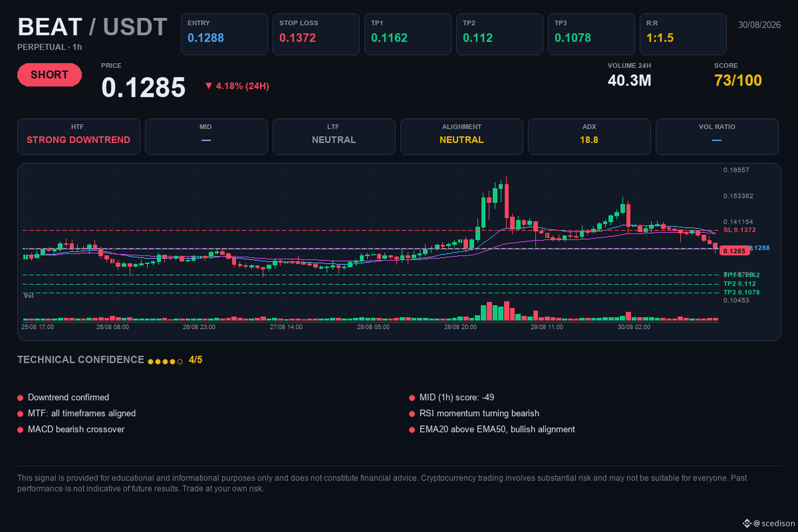Viewport: 798px width, 532px height.
Task: Click the ALIGNMENT Neutral card
Action: pos(462,137)
